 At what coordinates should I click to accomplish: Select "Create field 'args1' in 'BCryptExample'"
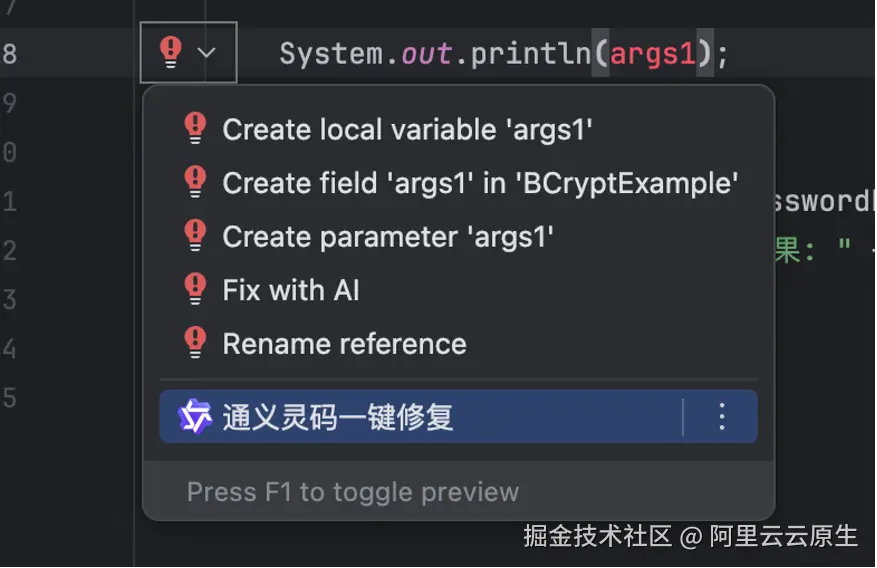pyautogui.click(x=480, y=184)
